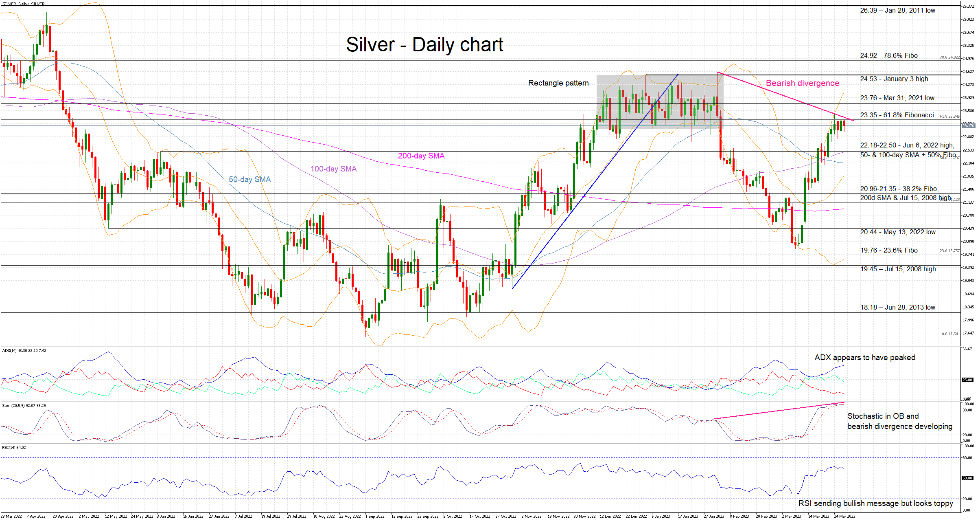The height and width of the screenshot is (521, 980).
Task: Click the '24 Mar 2023' date axis marker
Action: 844,517
